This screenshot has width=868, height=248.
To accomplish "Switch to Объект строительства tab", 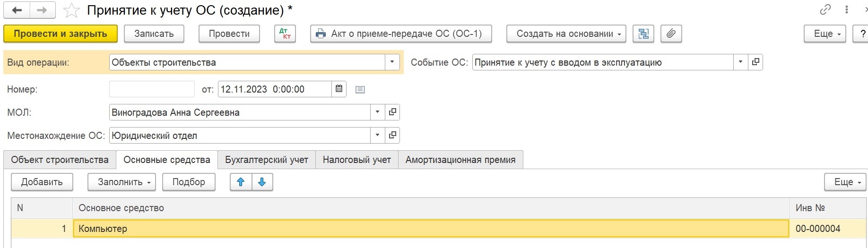I will point(60,160).
